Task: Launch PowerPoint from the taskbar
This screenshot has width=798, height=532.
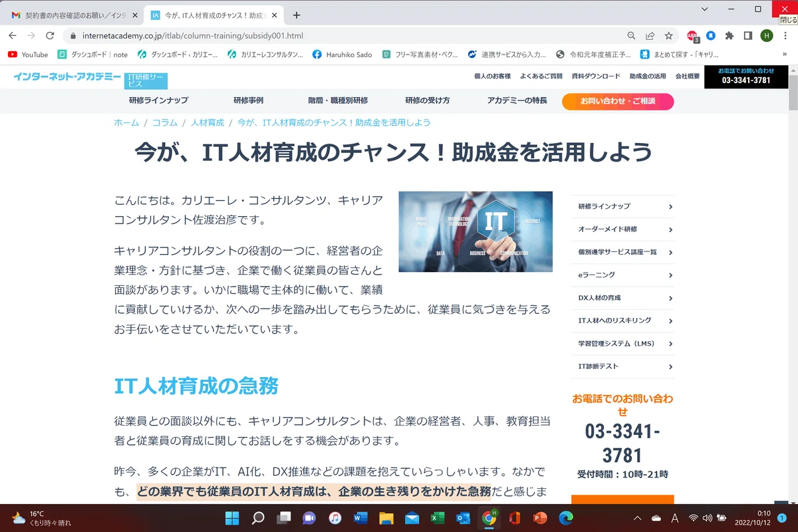Action: coord(539,517)
